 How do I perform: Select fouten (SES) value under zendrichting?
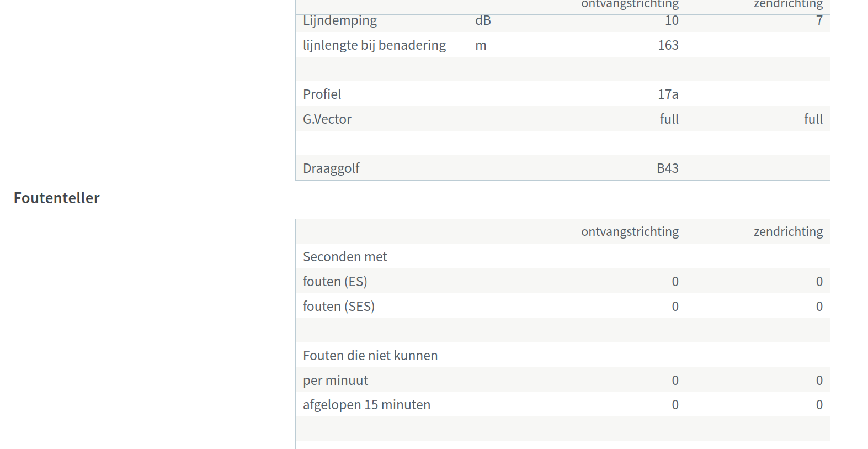coord(819,307)
